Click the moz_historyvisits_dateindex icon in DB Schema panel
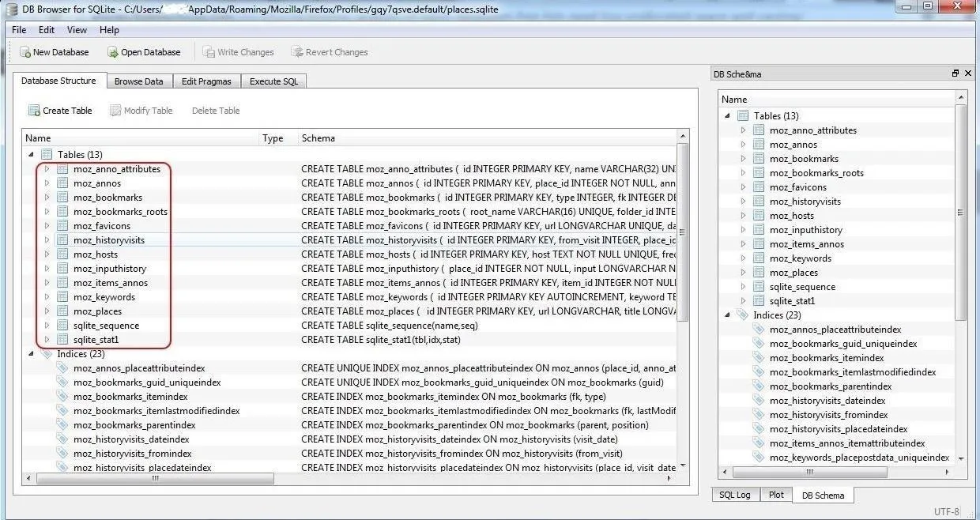 759,401
